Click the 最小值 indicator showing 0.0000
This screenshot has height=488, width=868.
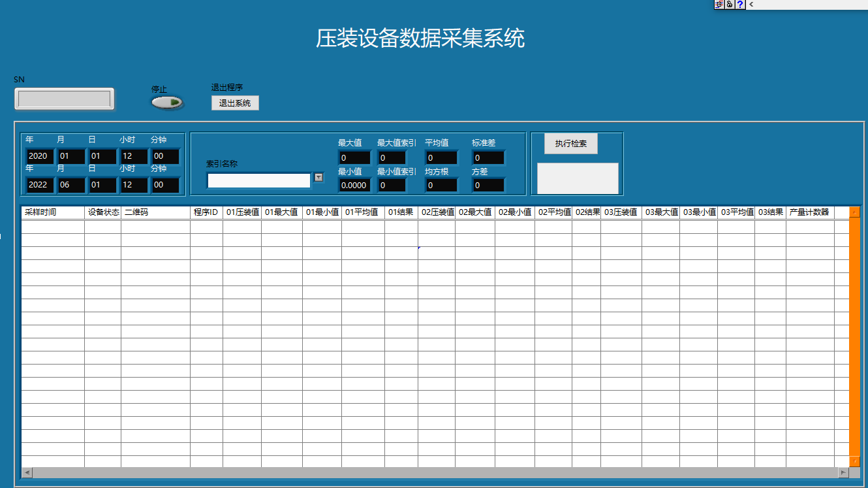pyautogui.click(x=354, y=186)
